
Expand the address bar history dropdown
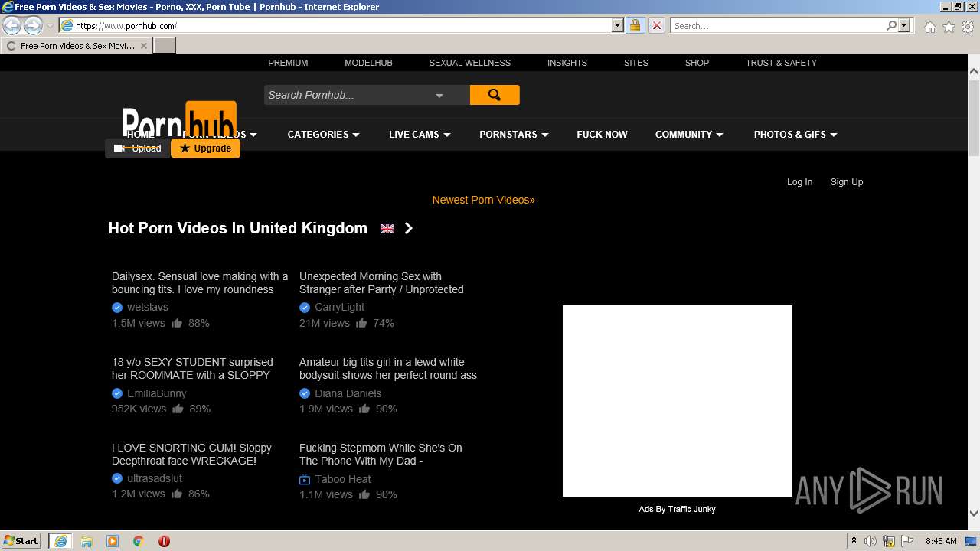point(618,25)
